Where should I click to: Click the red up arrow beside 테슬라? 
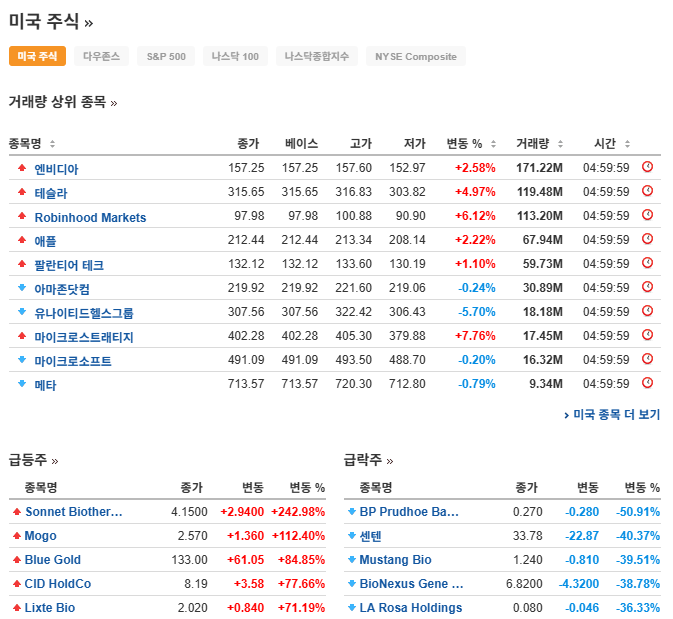click(22, 191)
